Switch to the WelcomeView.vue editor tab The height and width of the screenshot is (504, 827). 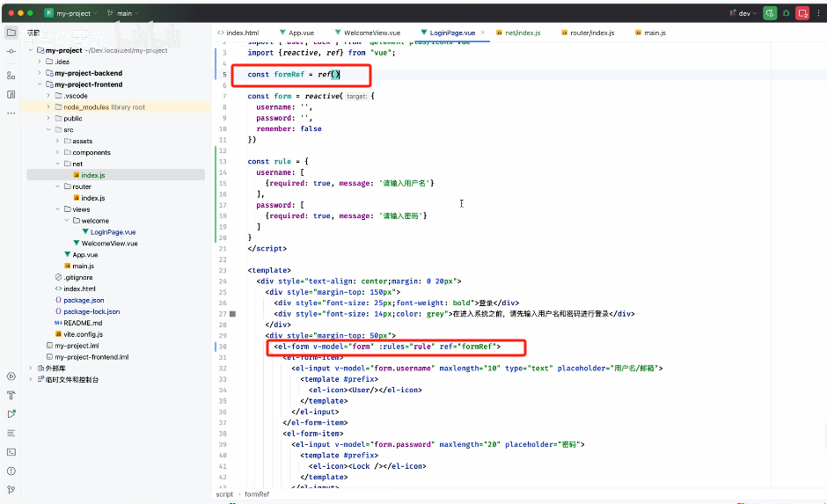[368, 33]
